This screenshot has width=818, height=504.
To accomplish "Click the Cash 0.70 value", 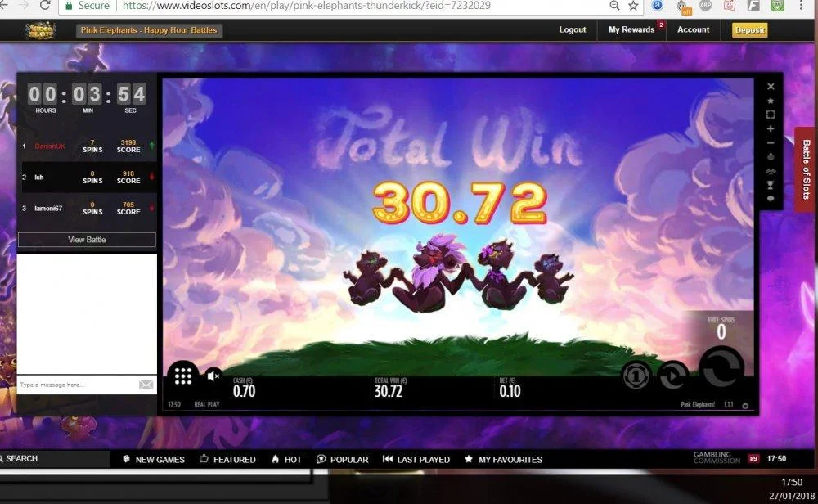I will 244,391.
